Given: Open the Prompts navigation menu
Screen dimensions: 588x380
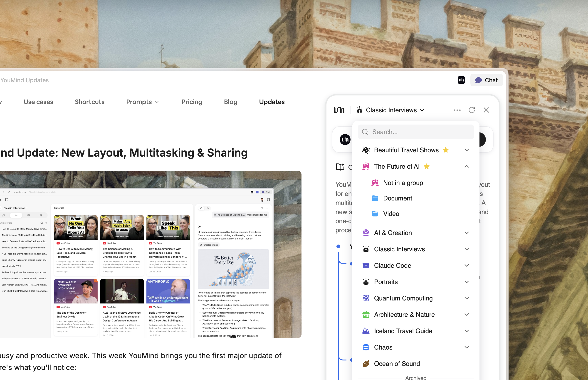Looking at the screenshot, I should 142,102.
